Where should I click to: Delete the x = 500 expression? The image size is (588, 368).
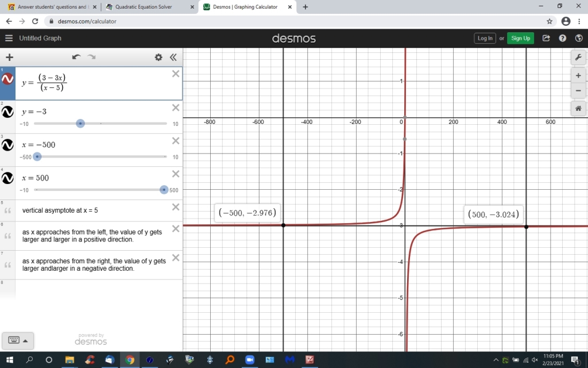176,174
